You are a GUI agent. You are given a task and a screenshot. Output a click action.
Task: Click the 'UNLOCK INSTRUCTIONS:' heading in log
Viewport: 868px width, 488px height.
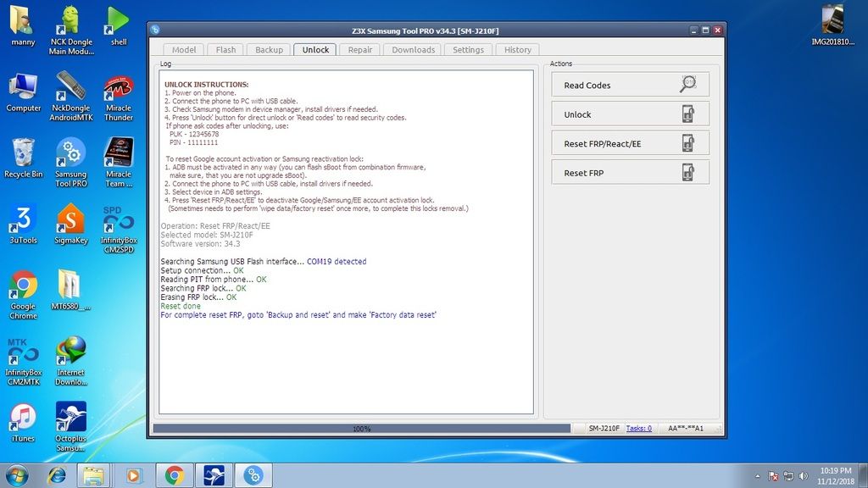[207, 85]
